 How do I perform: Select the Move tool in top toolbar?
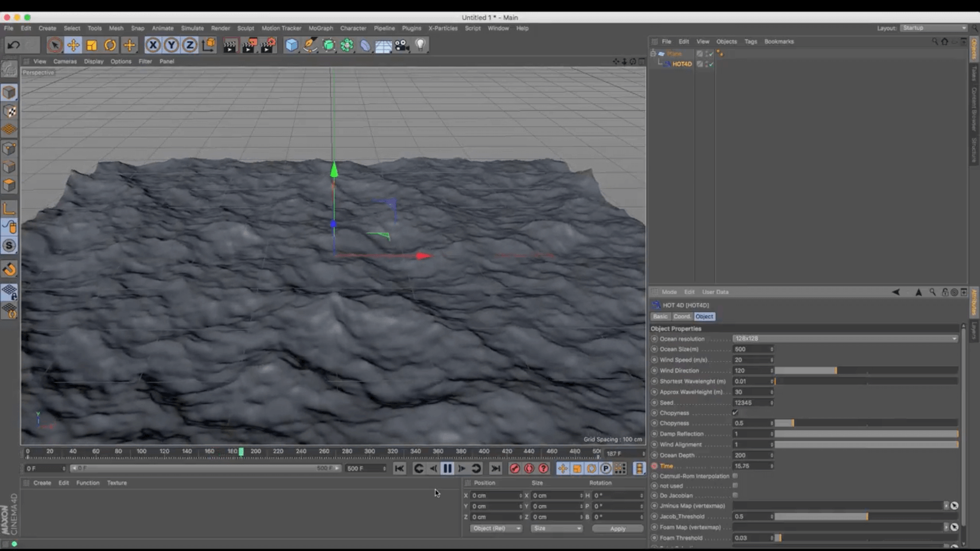(73, 45)
